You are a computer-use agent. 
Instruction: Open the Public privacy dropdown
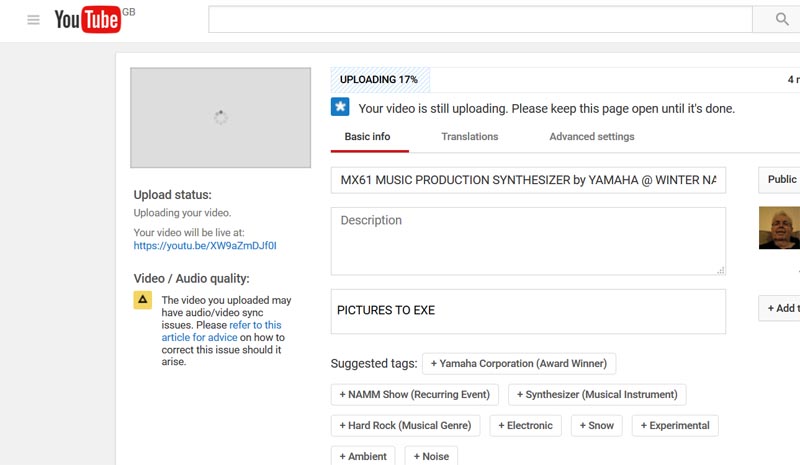click(x=780, y=180)
